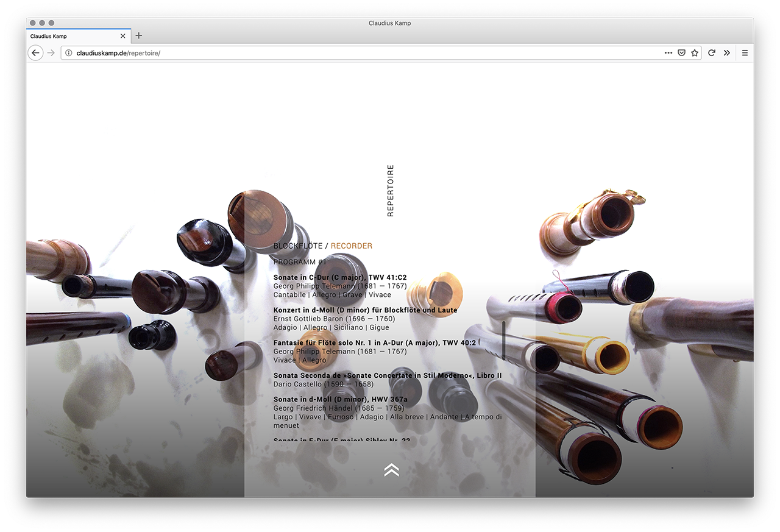Click Georg Friedrich Händel composer line
Image resolution: width=780 pixels, height=532 pixels.
(x=339, y=408)
